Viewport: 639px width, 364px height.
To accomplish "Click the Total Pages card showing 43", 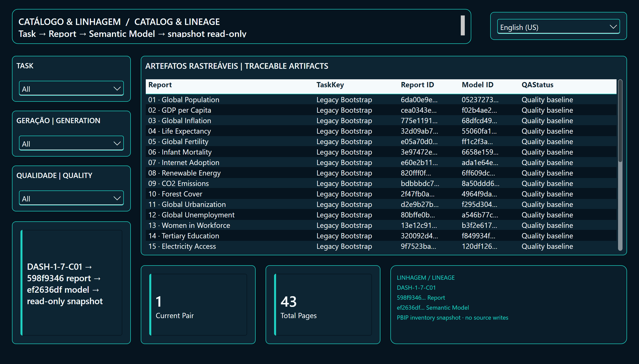I will pyautogui.click(x=323, y=304).
